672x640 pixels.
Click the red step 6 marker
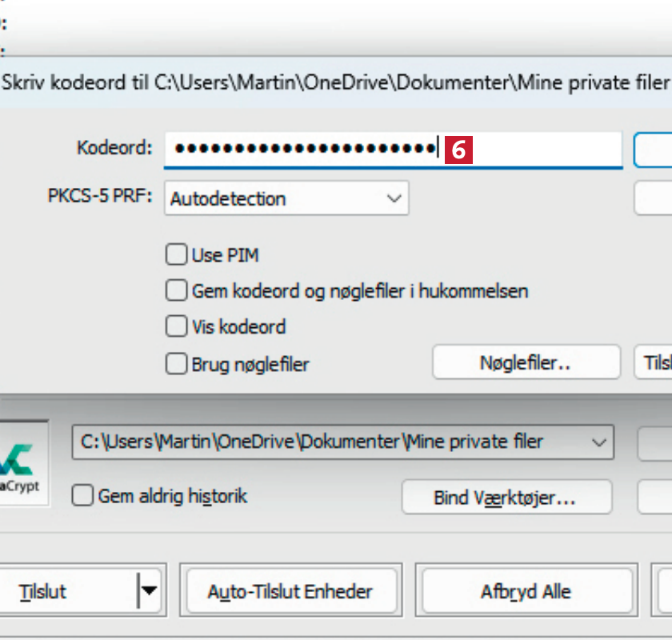[x=459, y=149]
